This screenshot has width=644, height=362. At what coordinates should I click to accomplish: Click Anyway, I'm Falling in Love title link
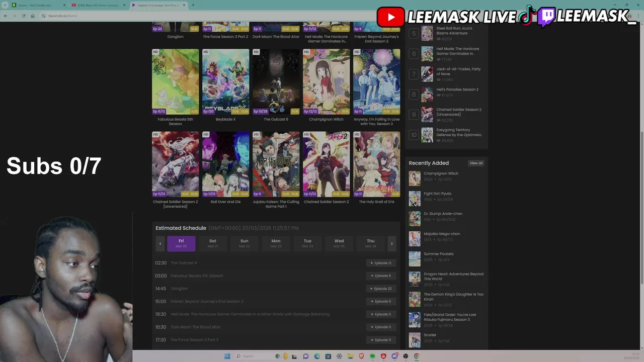(x=376, y=122)
